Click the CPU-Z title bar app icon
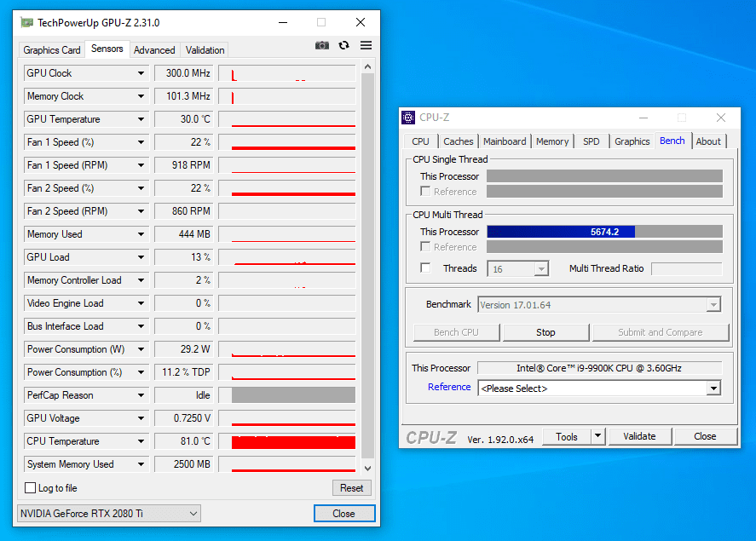Screen dimensions: 756x541 tap(408, 117)
